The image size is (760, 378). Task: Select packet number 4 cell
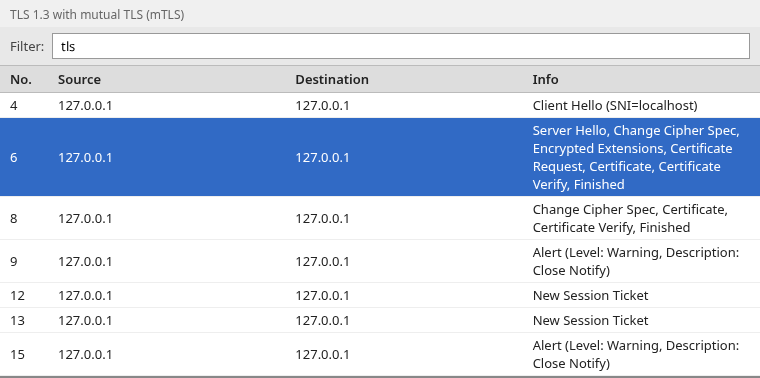point(14,106)
